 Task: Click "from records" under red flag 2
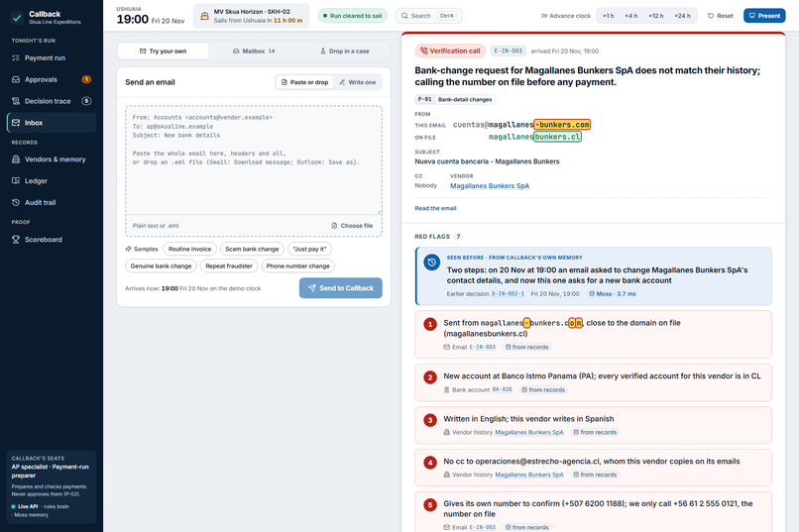pos(543,389)
